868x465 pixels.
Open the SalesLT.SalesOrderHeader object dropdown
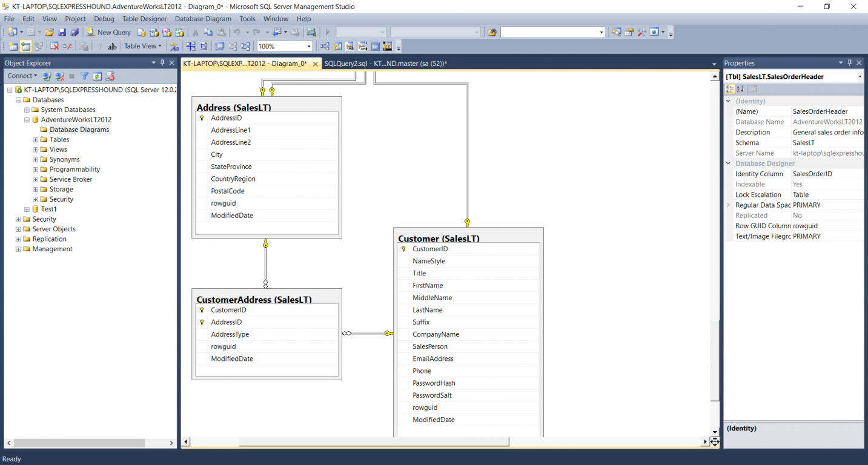(x=860, y=77)
